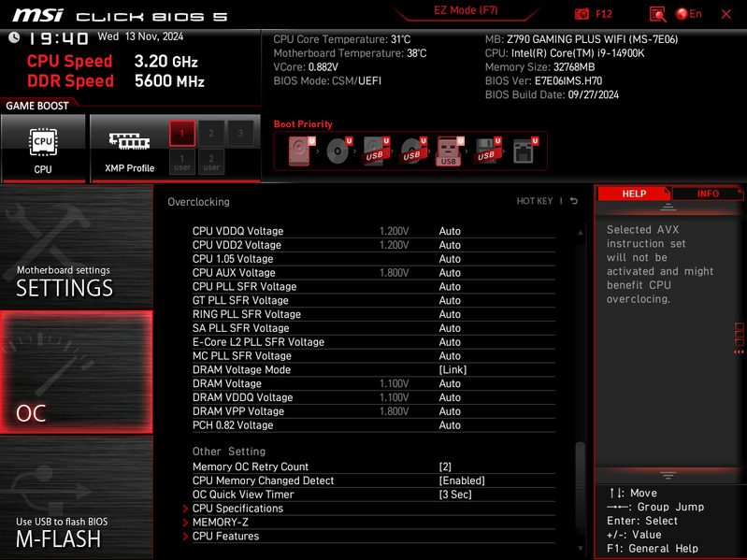Select MC PLL SFR Voltage row

[x=374, y=355]
